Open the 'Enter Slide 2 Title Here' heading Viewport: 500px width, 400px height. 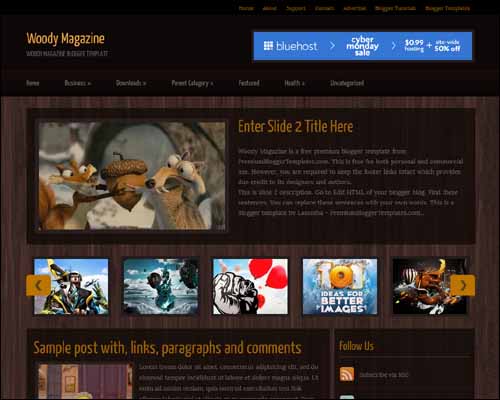click(x=296, y=127)
